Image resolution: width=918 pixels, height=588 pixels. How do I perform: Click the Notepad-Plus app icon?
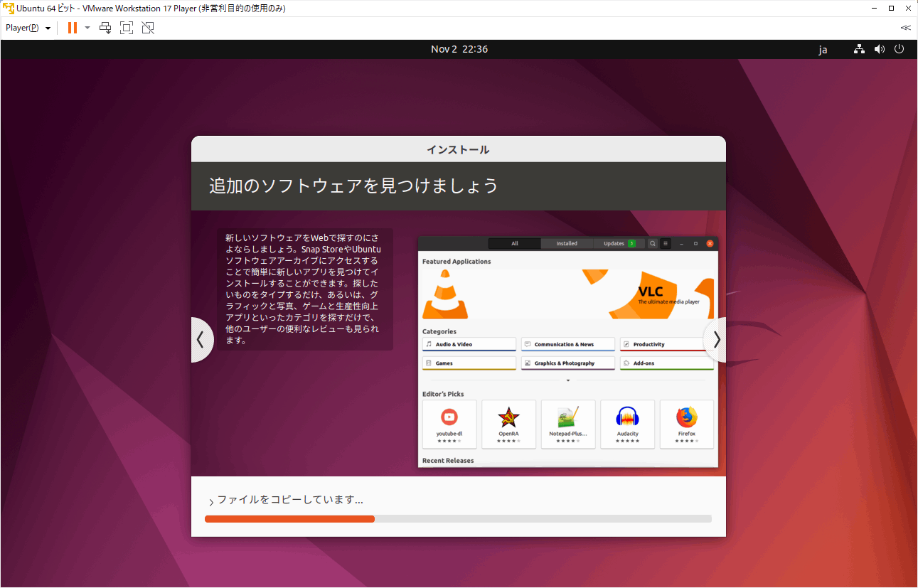coord(567,417)
